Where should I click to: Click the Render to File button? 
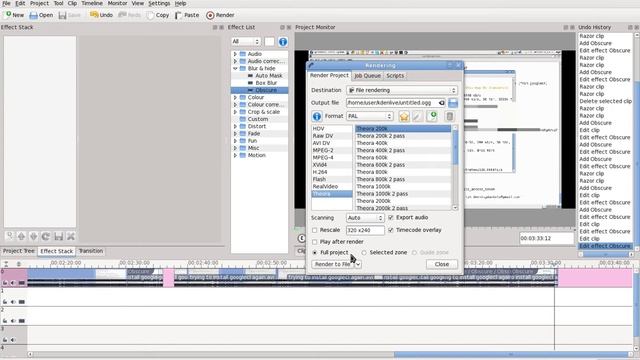333,264
